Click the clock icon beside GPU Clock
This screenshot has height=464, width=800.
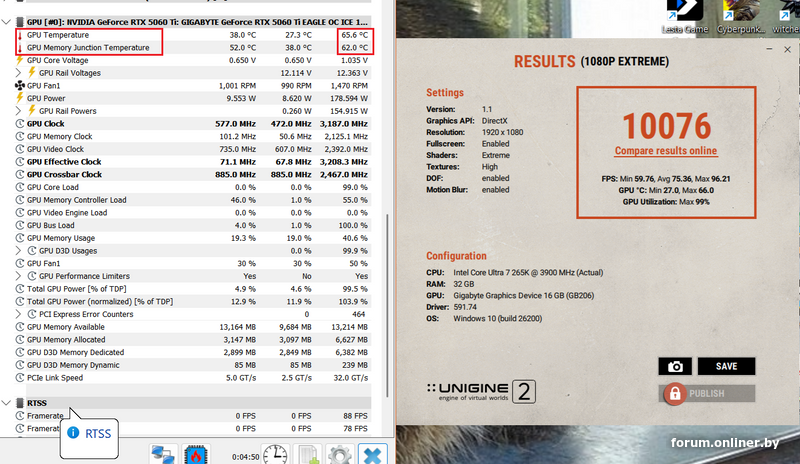coord(20,124)
